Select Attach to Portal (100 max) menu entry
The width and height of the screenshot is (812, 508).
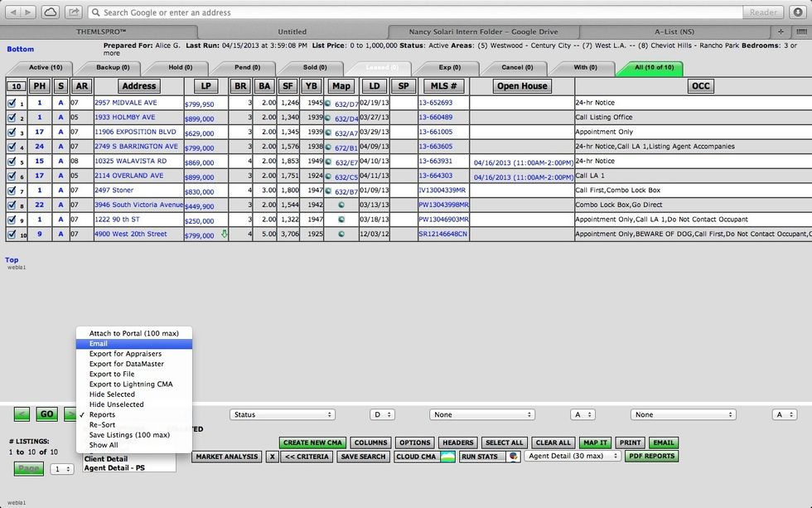point(134,333)
